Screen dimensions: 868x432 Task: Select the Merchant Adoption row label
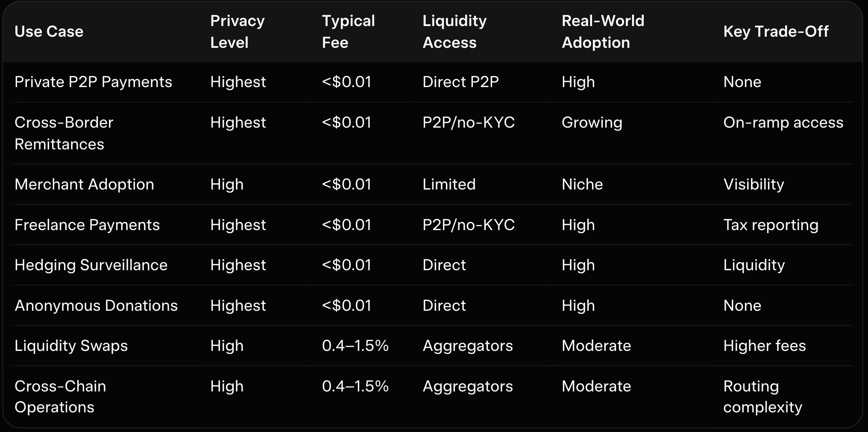(x=84, y=184)
